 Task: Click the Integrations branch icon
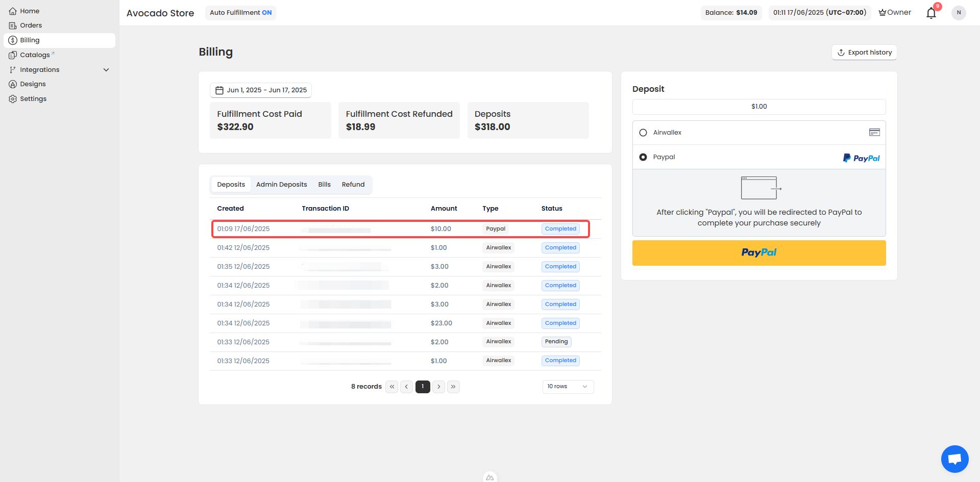tap(13, 70)
